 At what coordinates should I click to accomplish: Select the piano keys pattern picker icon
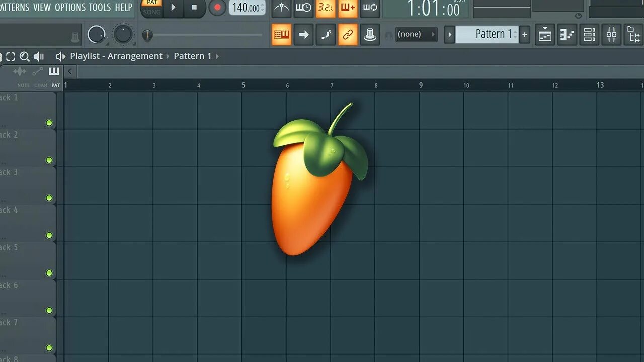[54, 71]
